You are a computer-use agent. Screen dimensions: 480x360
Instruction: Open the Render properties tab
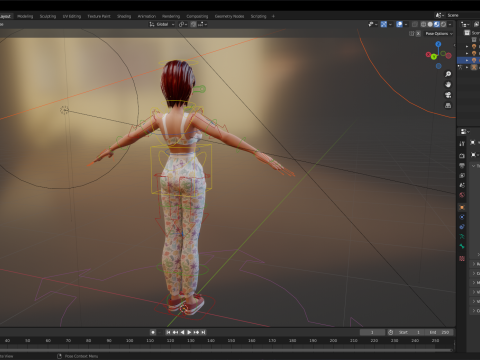pyautogui.click(x=462, y=156)
